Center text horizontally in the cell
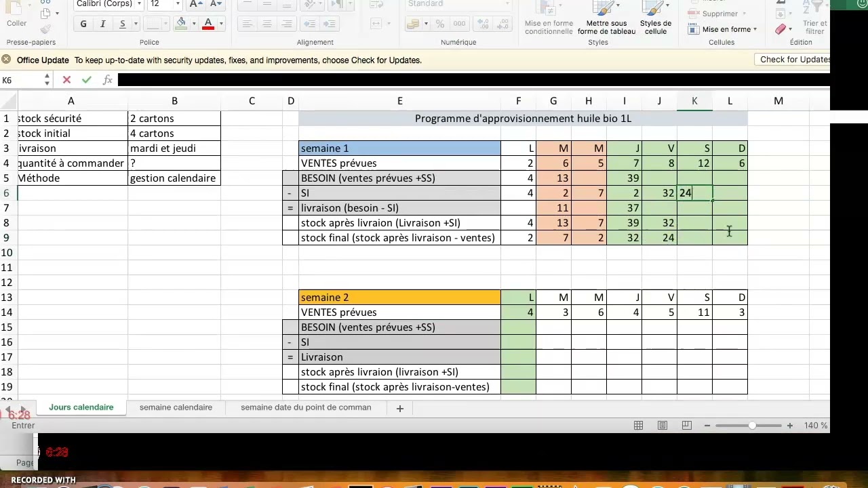Screen dimensions: 868x488 click(x=267, y=24)
